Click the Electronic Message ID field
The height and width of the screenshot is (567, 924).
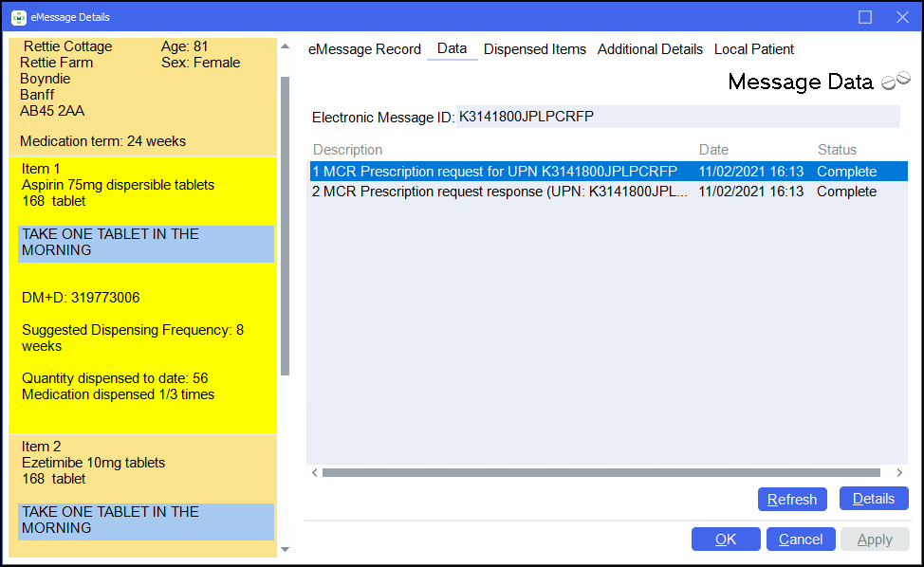676,117
